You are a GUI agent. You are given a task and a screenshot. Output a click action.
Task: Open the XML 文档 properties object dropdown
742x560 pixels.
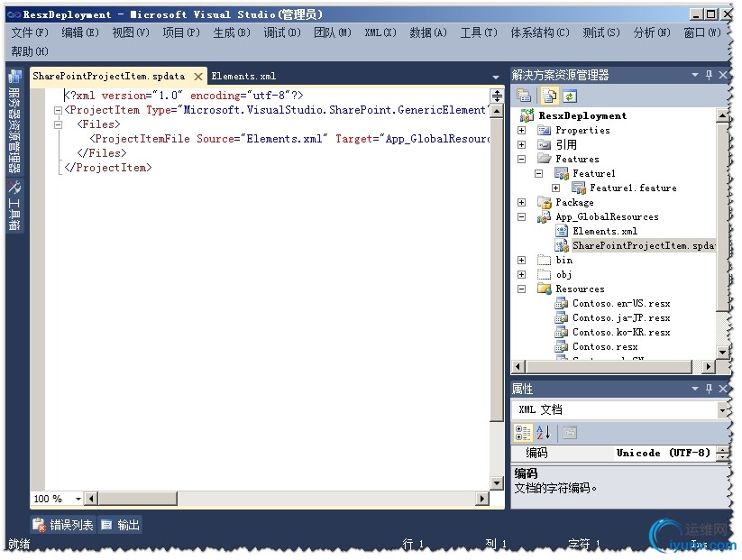tap(722, 410)
